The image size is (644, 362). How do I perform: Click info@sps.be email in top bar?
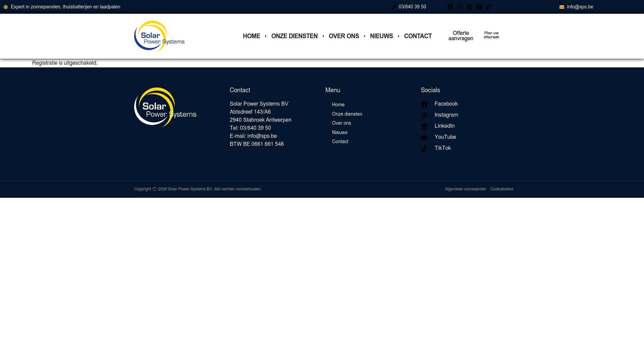coord(580,7)
